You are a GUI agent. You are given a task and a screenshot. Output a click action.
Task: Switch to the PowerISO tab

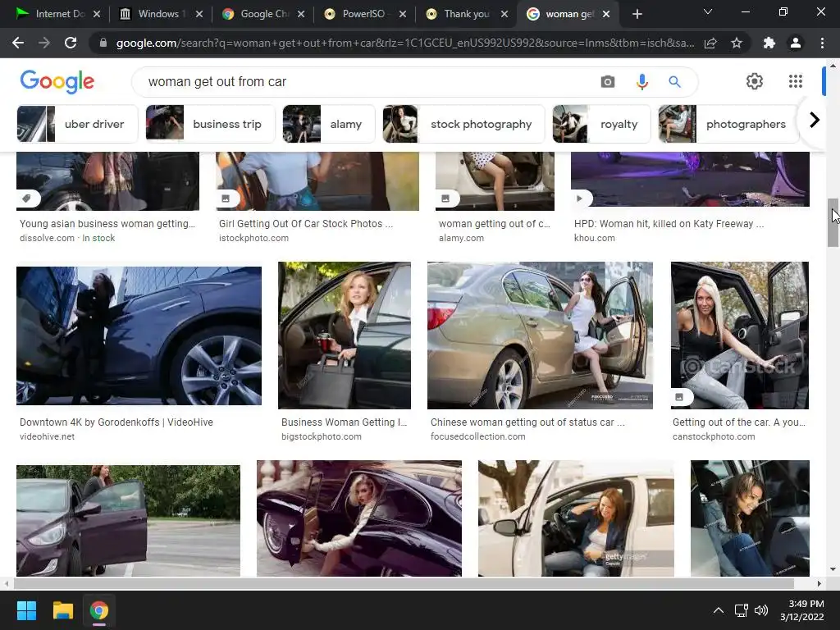(364, 14)
